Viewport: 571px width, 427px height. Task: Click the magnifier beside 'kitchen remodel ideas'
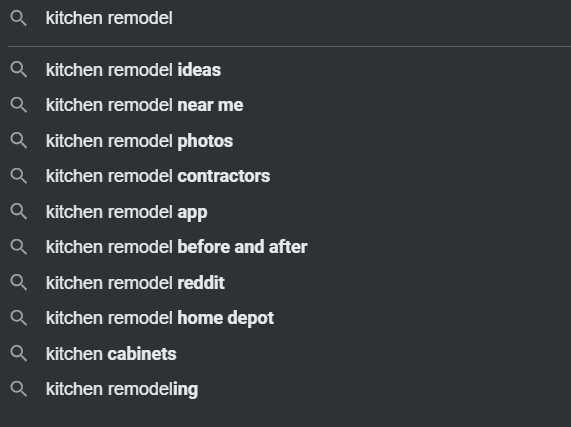(19, 70)
